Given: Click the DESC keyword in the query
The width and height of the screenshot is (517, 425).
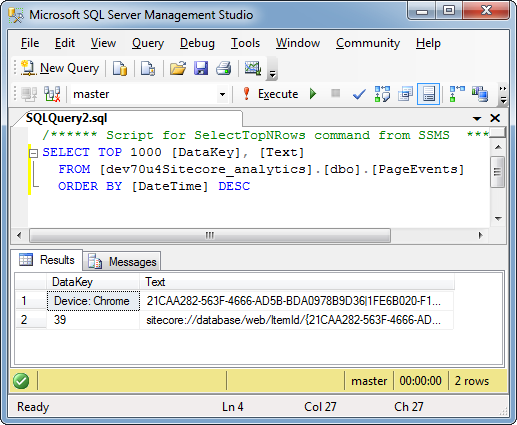Looking at the screenshot, I should pos(234,186).
